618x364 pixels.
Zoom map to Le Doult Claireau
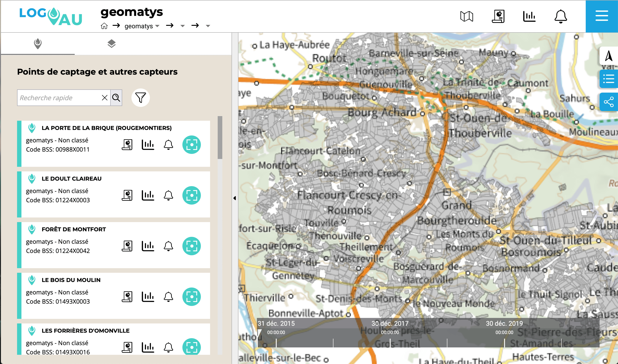191,196
